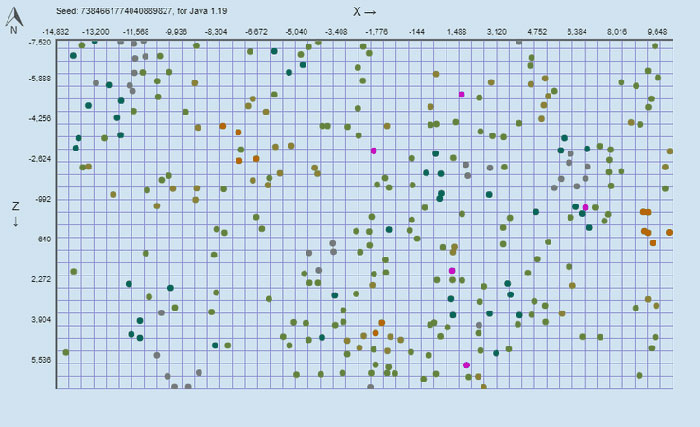Select the 640 Z-axis coordinate label

point(43,239)
